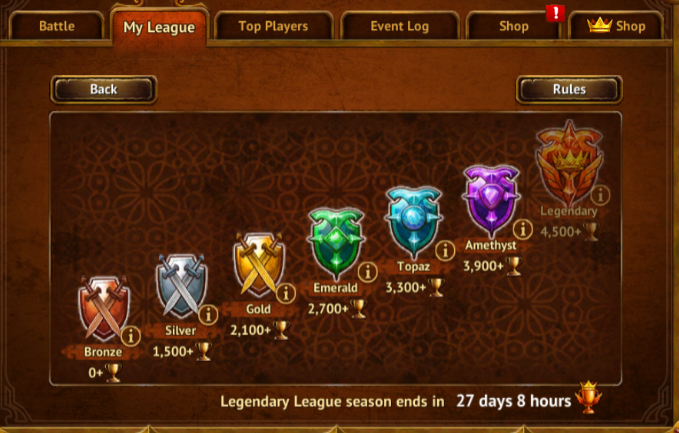
Task: Open info for Topaz league
Action: [x=445, y=251]
